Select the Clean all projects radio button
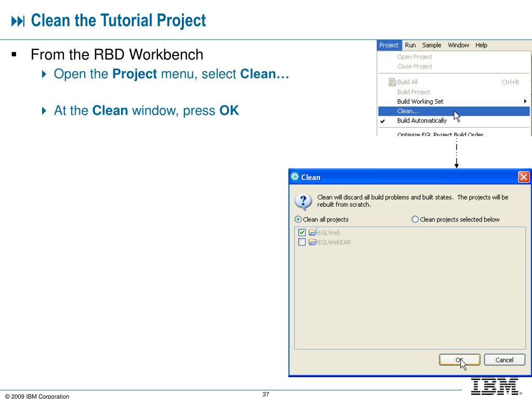The height and width of the screenshot is (399, 532). pos(298,220)
